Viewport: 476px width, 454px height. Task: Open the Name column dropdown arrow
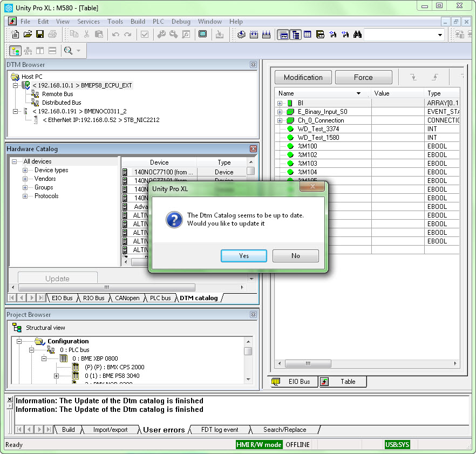[x=358, y=93]
